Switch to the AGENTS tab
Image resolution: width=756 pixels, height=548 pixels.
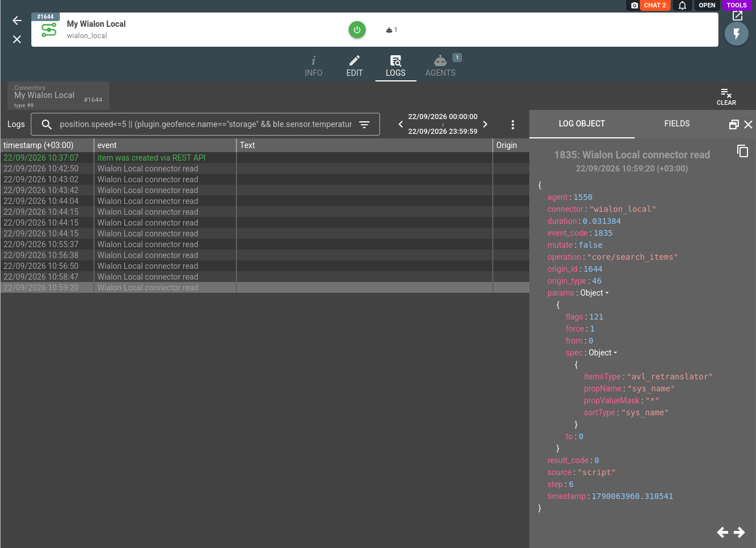pyautogui.click(x=440, y=66)
